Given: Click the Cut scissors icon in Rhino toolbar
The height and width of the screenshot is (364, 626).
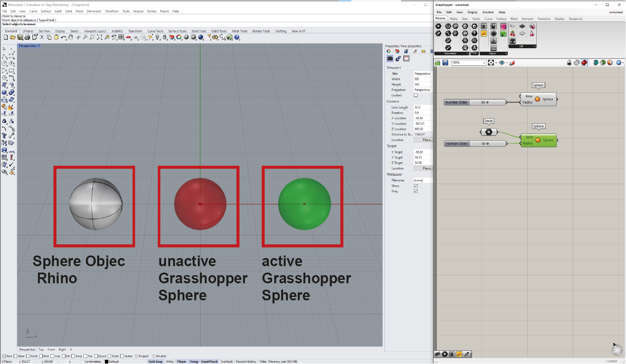Looking at the screenshot, I should click(41, 37).
